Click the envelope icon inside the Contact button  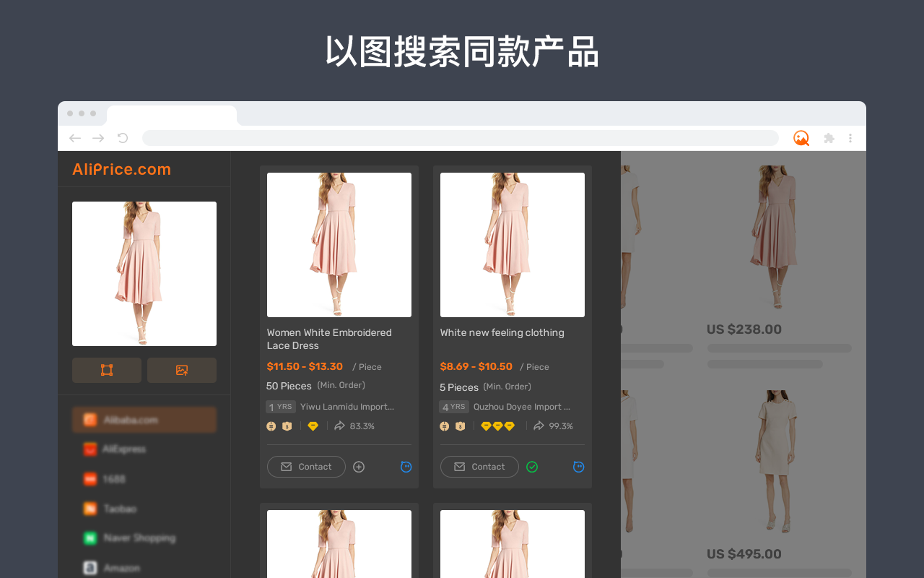[287, 466]
